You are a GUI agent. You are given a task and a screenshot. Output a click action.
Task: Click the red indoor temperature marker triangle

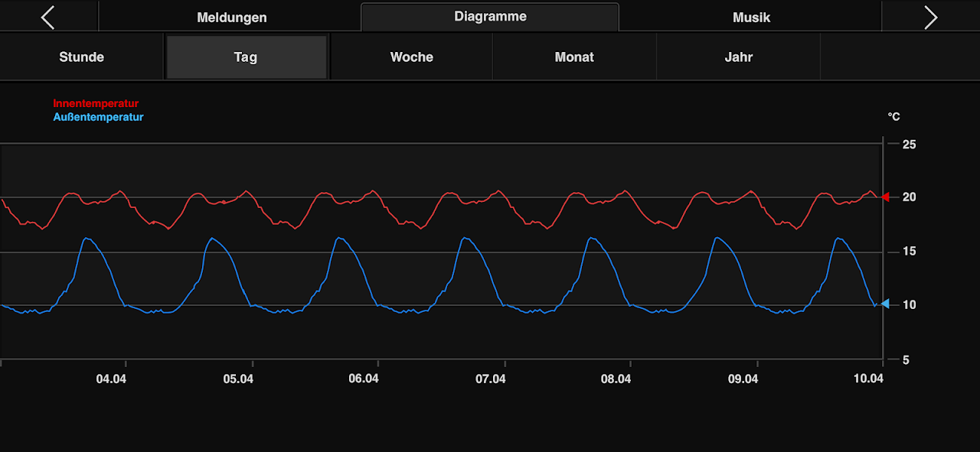click(885, 197)
